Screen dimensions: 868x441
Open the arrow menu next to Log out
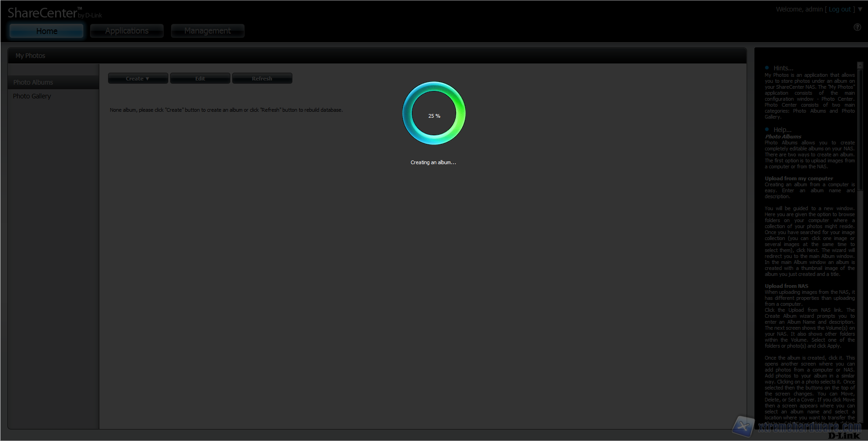point(860,9)
